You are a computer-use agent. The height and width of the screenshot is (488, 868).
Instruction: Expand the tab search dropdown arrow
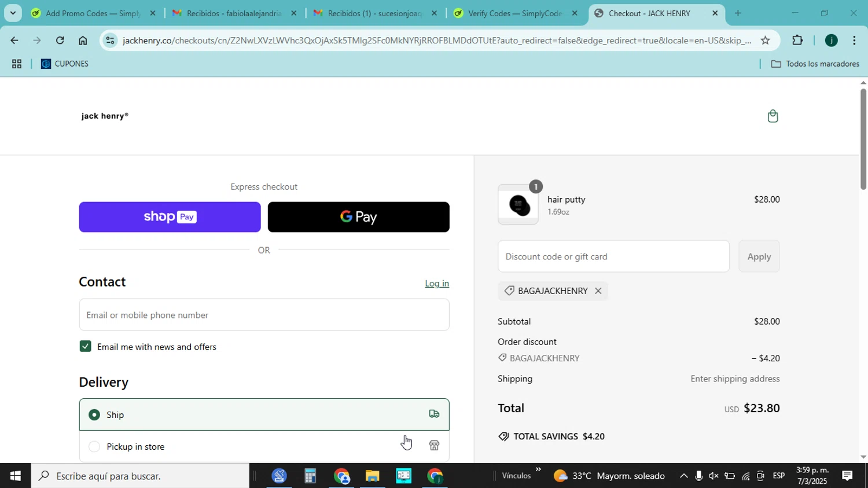point(13,13)
